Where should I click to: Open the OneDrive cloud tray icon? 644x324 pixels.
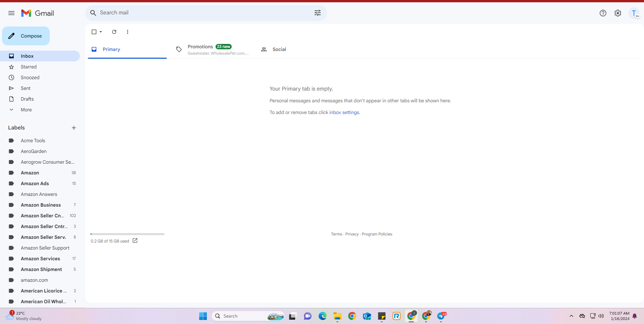point(582,316)
